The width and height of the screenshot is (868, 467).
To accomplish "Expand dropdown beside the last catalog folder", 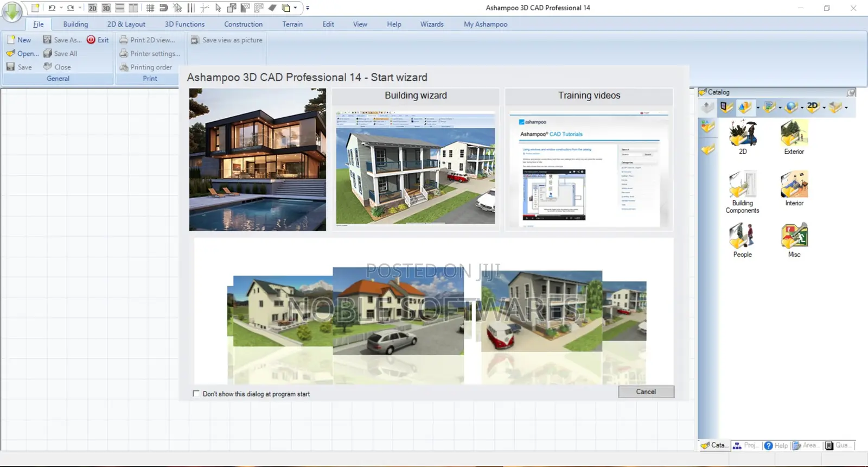I will (846, 108).
